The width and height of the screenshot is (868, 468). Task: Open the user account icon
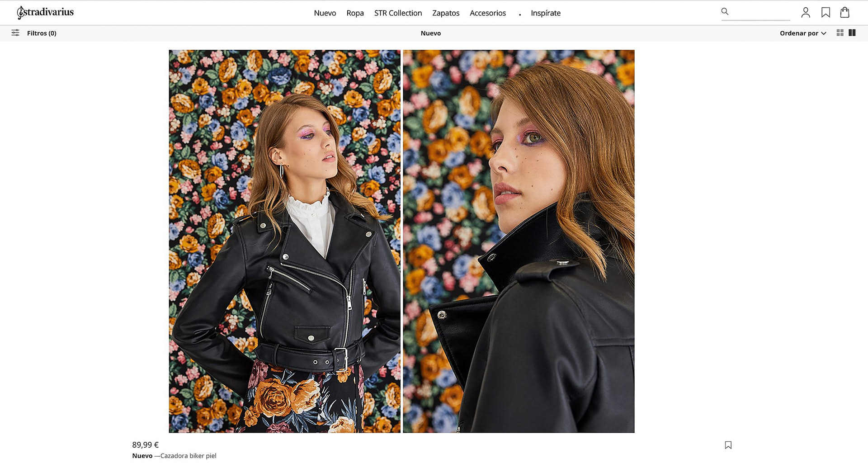coord(806,13)
